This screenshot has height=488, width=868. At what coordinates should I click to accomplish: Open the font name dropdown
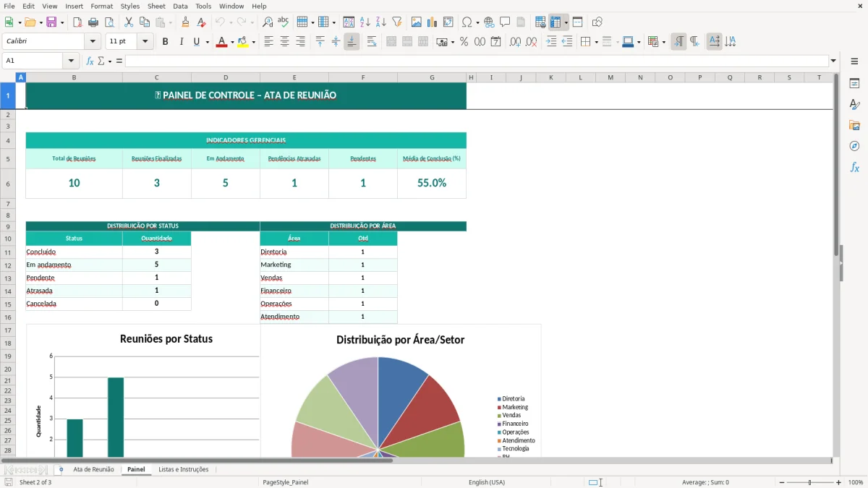pyautogui.click(x=93, y=41)
